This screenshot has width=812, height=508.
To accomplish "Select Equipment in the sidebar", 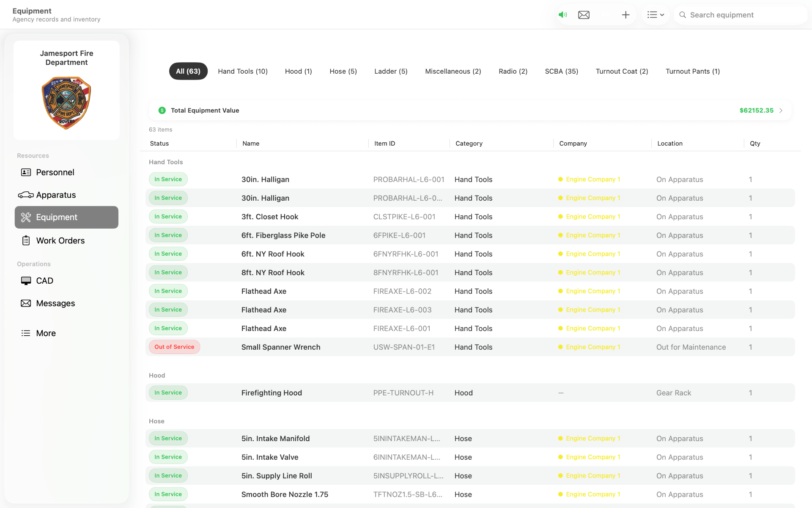I will tap(66, 217).
